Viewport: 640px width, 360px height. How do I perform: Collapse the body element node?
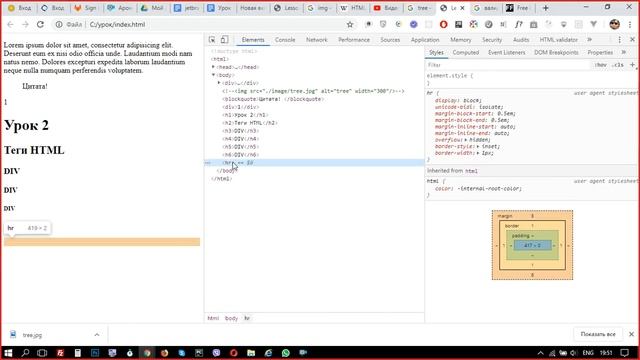(x=213, y=75)
